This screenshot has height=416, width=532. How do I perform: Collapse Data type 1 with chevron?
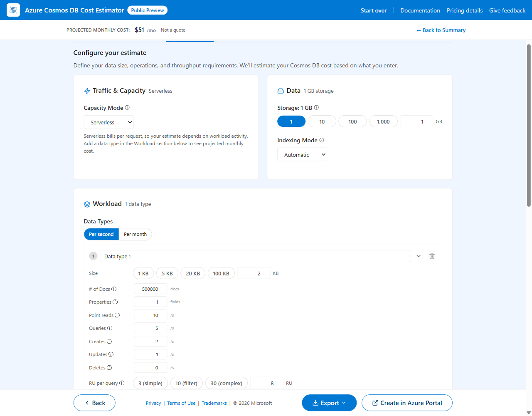click(x=419, y=256)
